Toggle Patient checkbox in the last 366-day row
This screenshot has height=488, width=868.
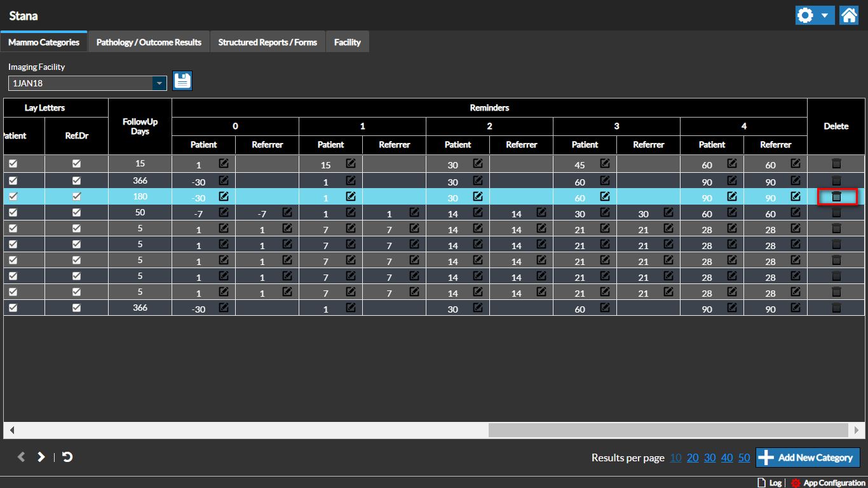click(13, 308)
